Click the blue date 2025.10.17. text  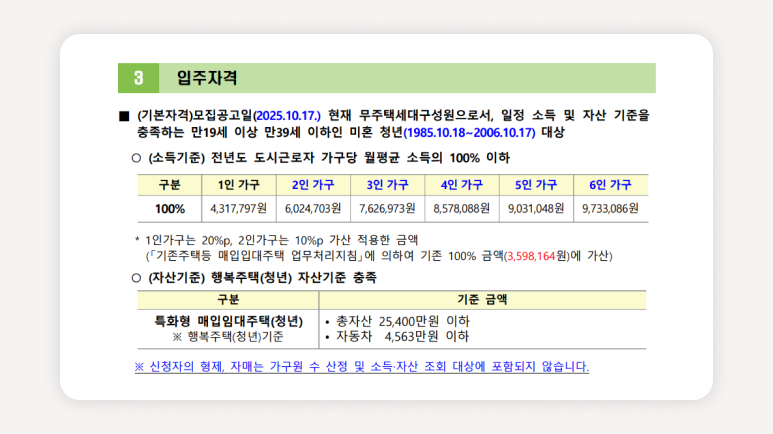287,116
